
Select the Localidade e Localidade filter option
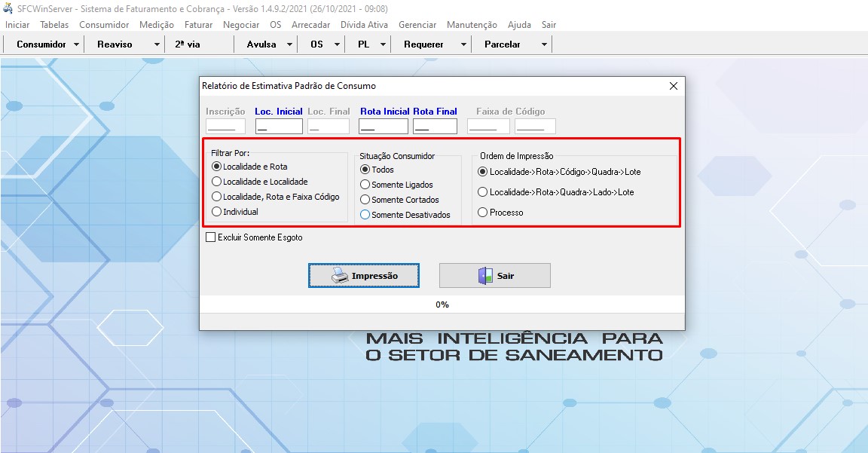217,182
